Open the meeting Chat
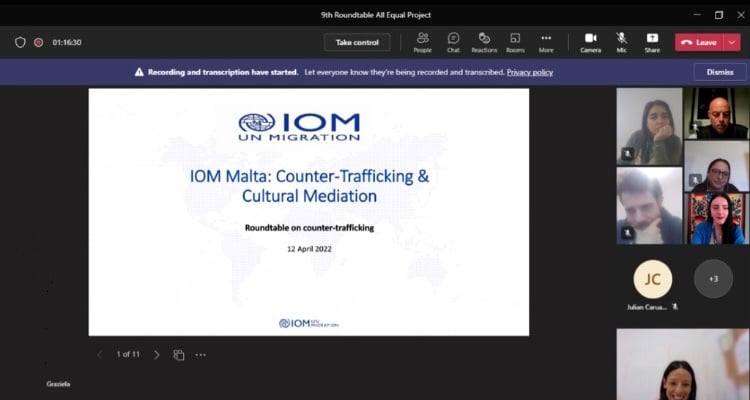The height and width of the screenshot is (400, 750). pos(453,42)
